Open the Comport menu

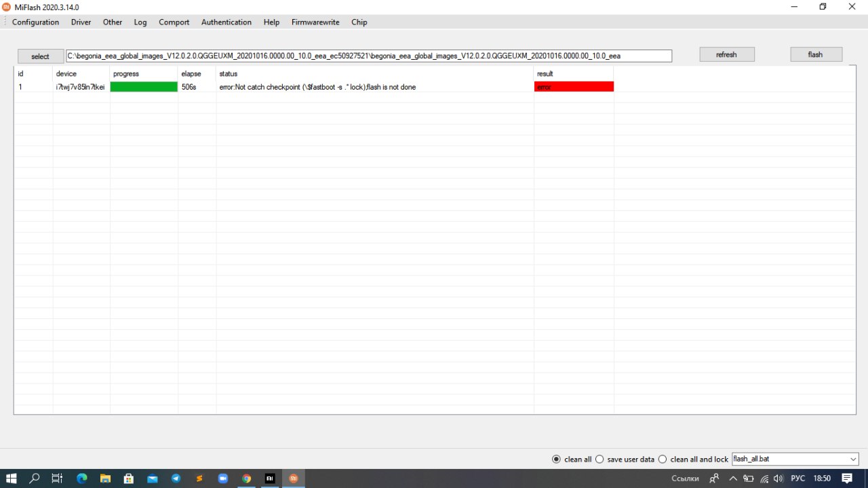coord(174,22)
